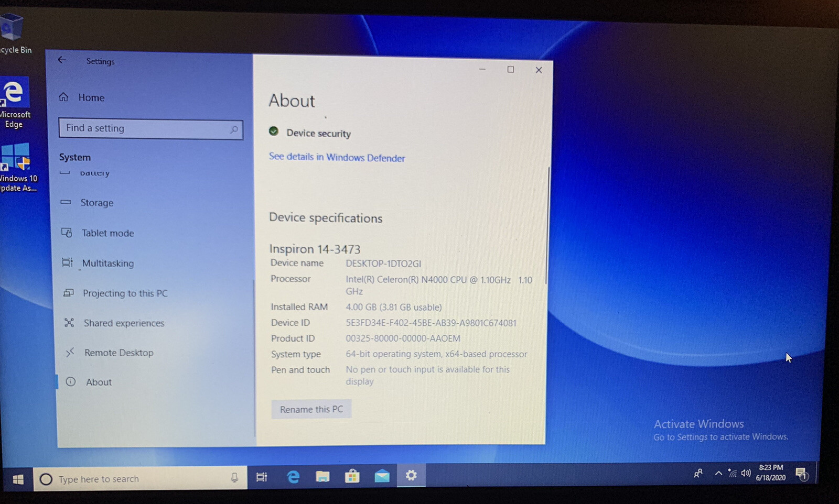
Task: Click the Settings gear on the taskbar
Action: [411, 475]
